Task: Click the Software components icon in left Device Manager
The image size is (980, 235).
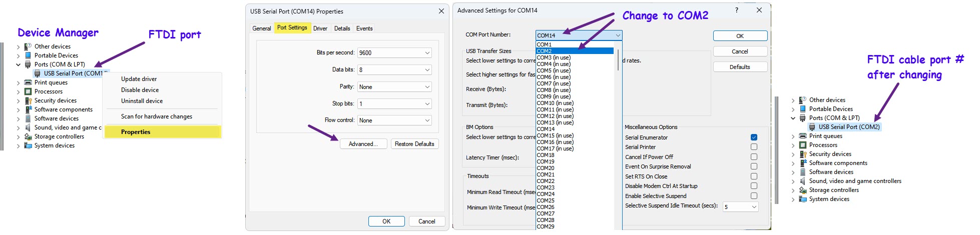Action: pyautogui.click(x=28, y=109)
